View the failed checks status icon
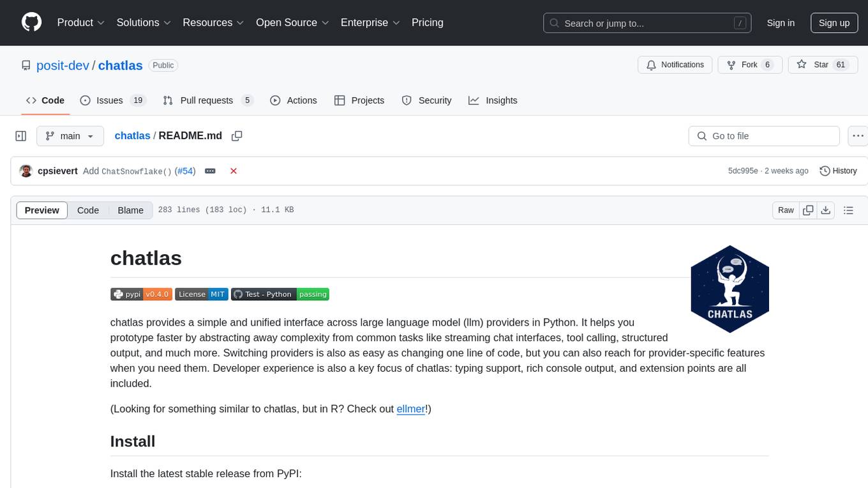The image size is (868, 488). coord(234,171)
